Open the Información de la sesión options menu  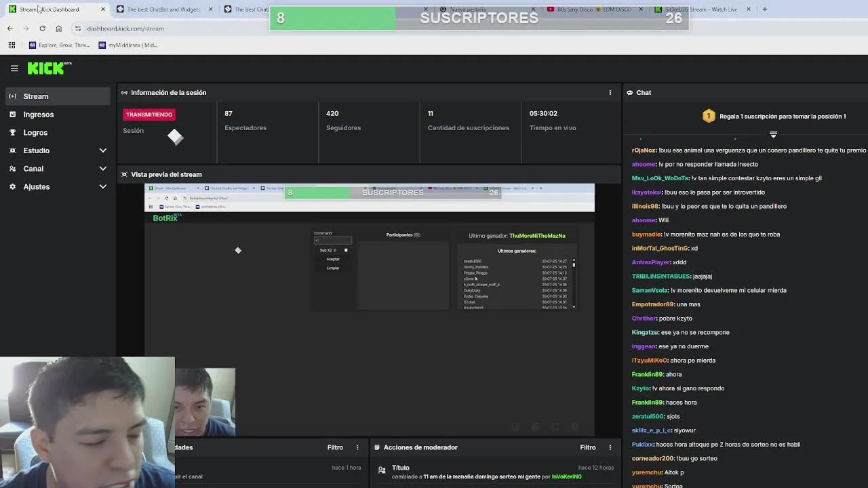pyautogui.click(x=610, y=93)
